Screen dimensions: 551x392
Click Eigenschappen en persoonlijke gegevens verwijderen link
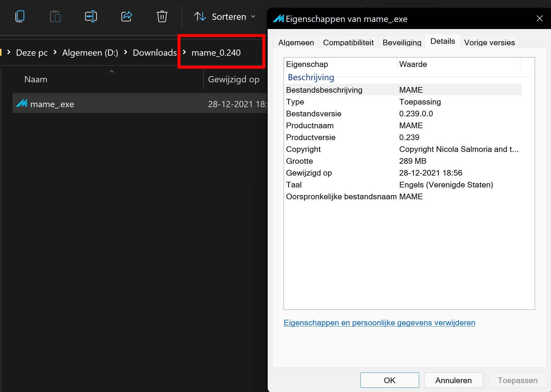coord(379,323)
